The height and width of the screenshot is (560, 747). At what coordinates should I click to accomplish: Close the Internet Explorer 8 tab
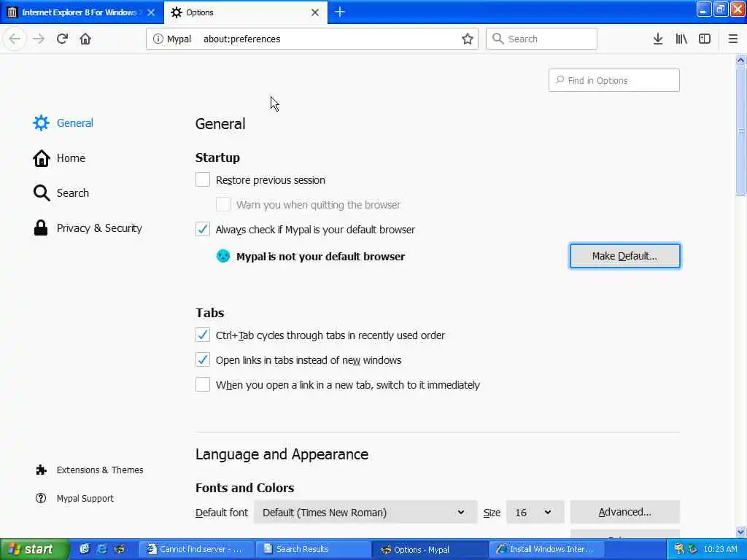[151, 12]
